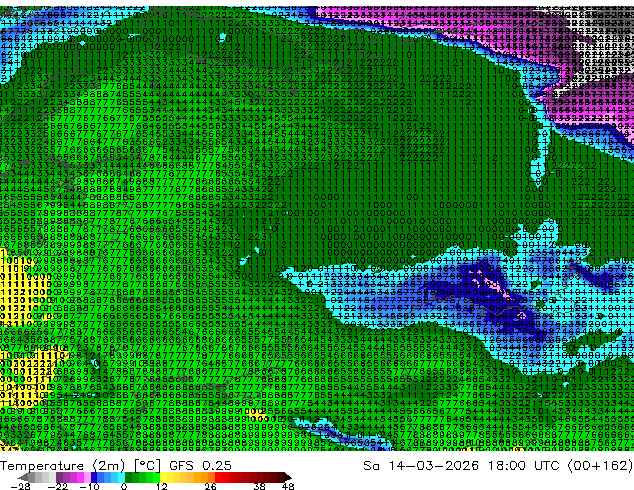Image resolution: width=634 pixels, height=490 pixels.
Task: Click the "18:00 UTC" time text
Action: pyautogui.click(x=524, y=466)
